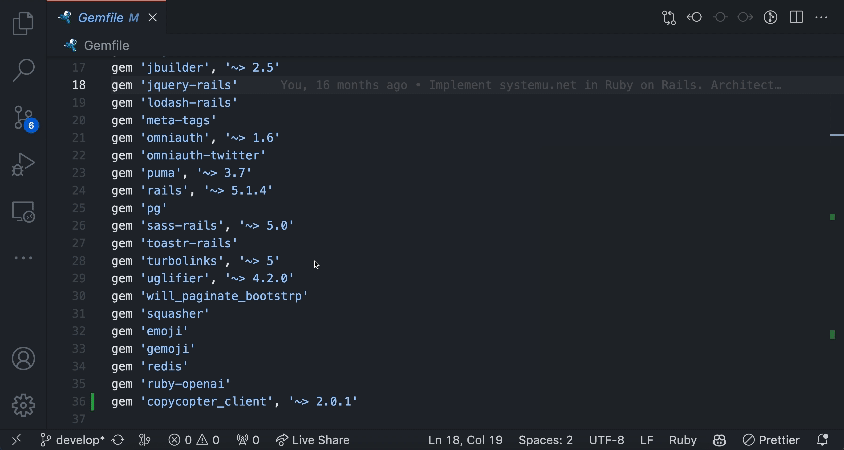Expand additional views ellipsis in activity bar
This screenshot has height=450, width=844.
(x=23, y=258)
